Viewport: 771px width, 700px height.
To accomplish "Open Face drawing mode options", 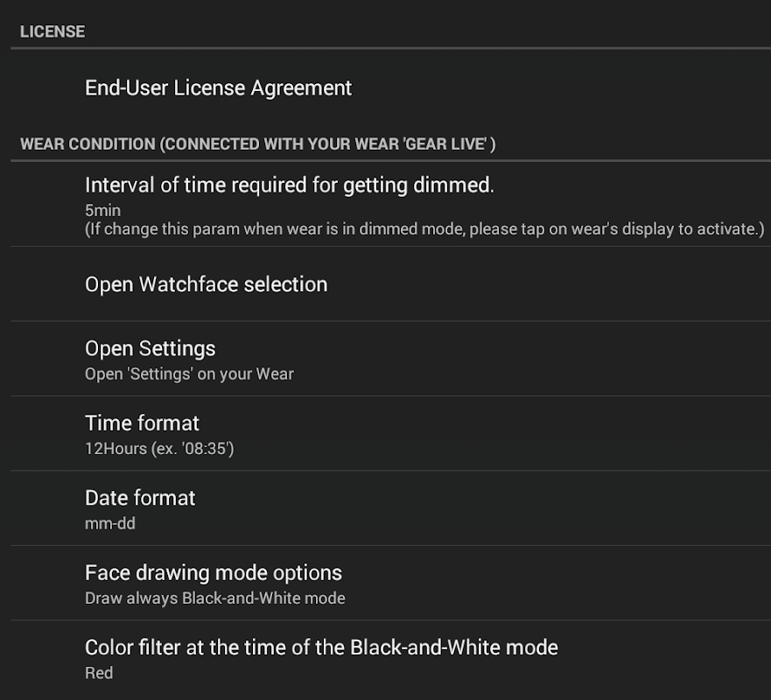I will [213, 573].
